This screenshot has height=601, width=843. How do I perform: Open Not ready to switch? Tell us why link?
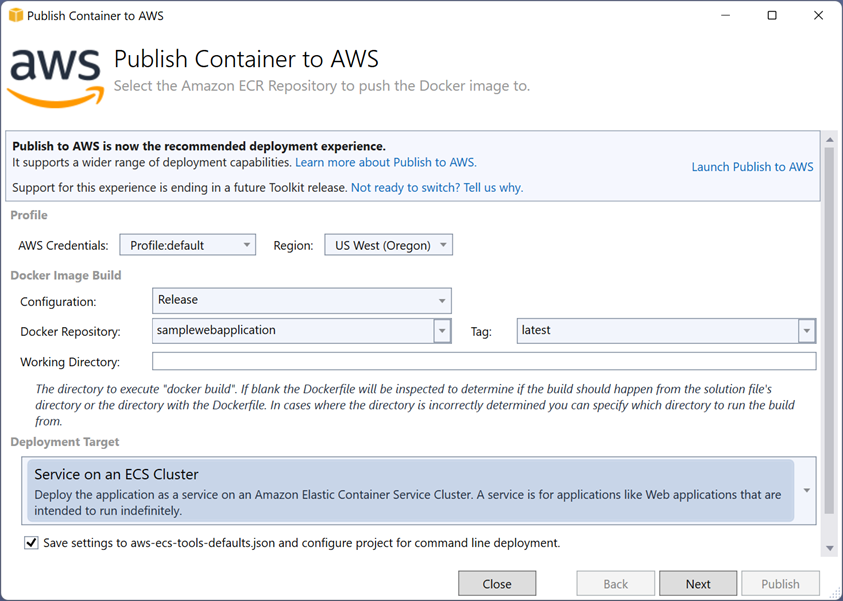click(437, 188)
